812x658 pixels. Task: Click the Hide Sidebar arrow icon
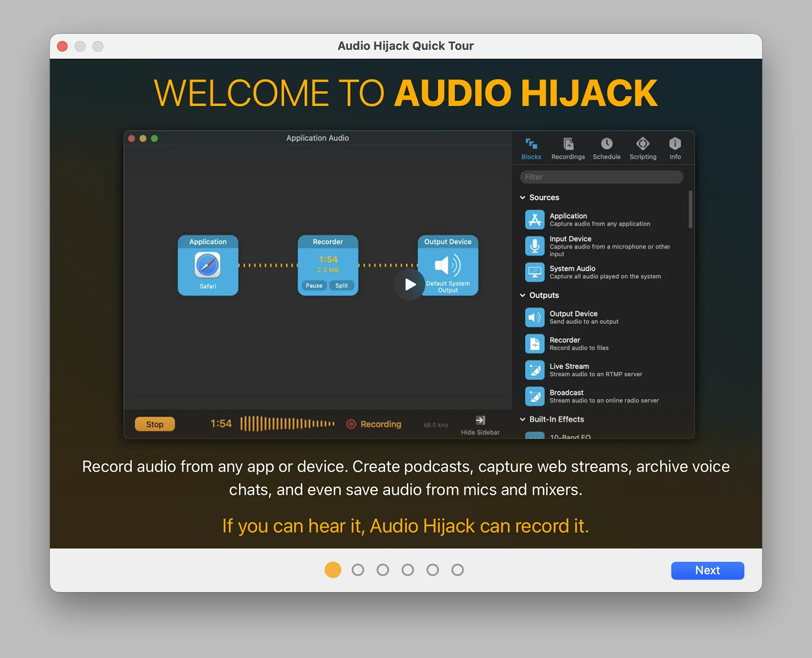pyautogui.click(x=480, y=420)
